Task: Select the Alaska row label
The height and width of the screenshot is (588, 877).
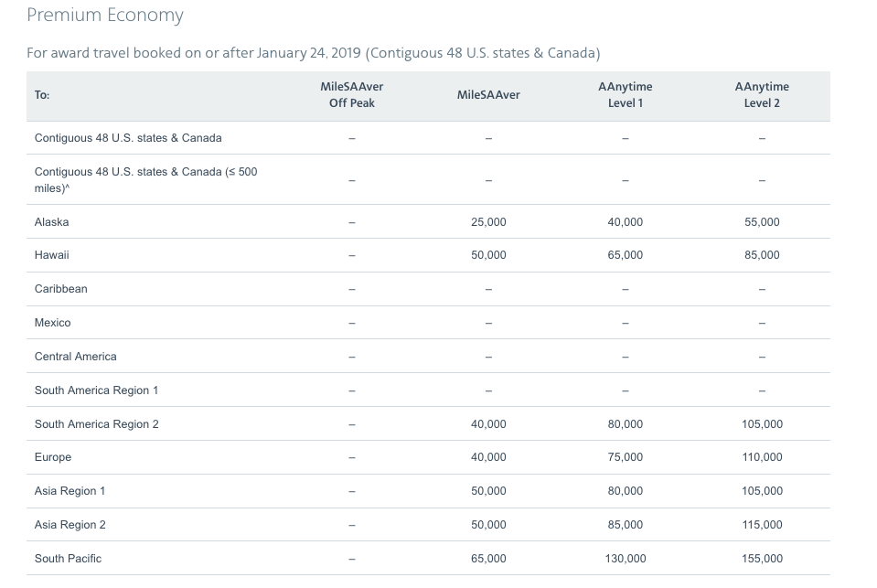Action: (x=51, y=222)
